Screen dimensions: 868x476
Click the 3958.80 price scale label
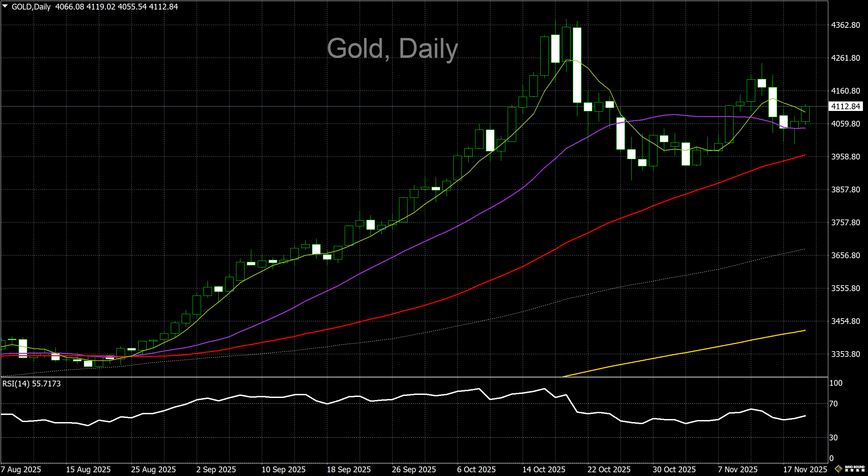(x=845, y=157)
